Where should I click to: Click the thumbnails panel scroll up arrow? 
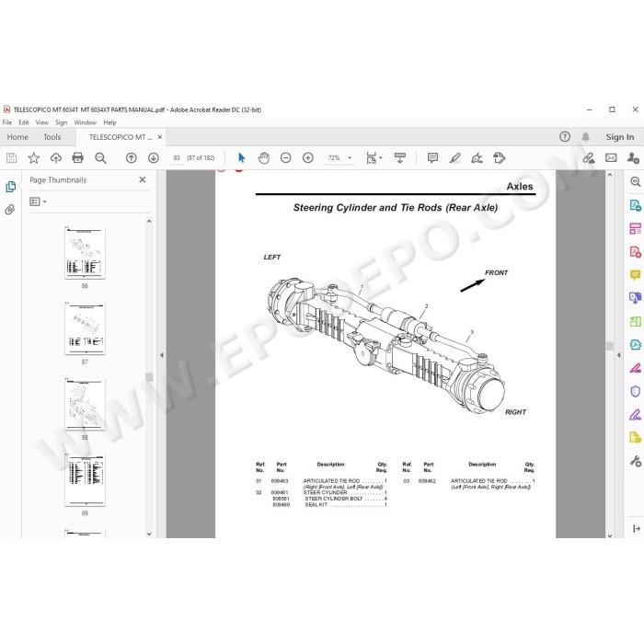point(149,221)
